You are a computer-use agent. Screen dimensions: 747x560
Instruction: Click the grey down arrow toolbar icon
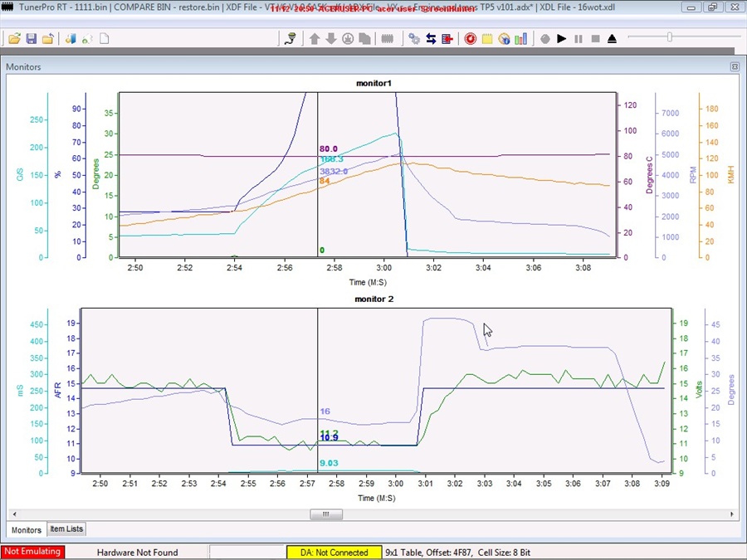pos(331,39)
